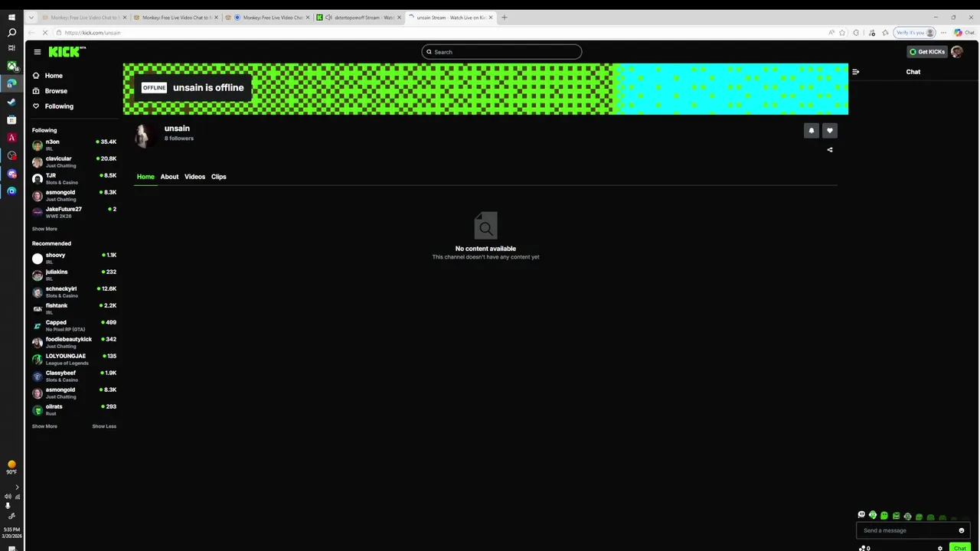Open Browse from the sidebar
The height and width of the screenshot is (551, 980).
50,91
